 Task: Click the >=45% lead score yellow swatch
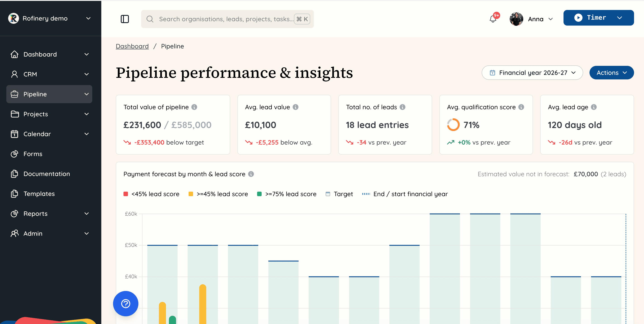pyautogui.click(x=191, y=194)
